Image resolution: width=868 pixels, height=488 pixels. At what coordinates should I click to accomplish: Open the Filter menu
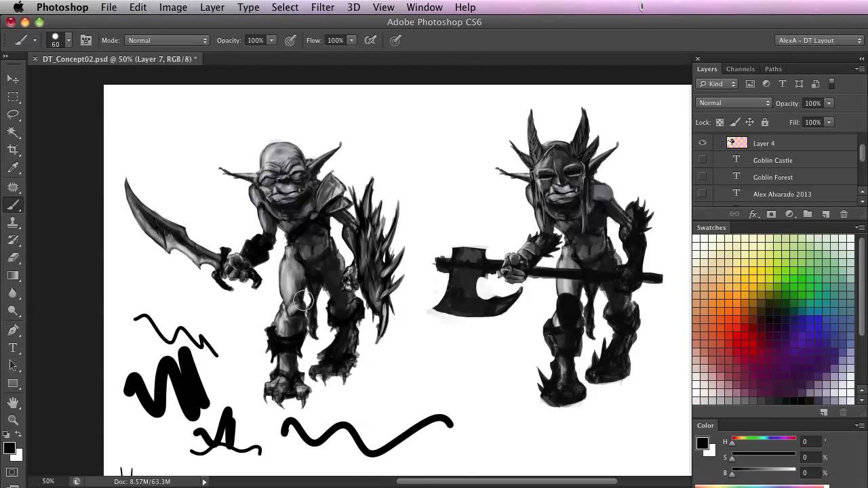[x=323, y=7]
